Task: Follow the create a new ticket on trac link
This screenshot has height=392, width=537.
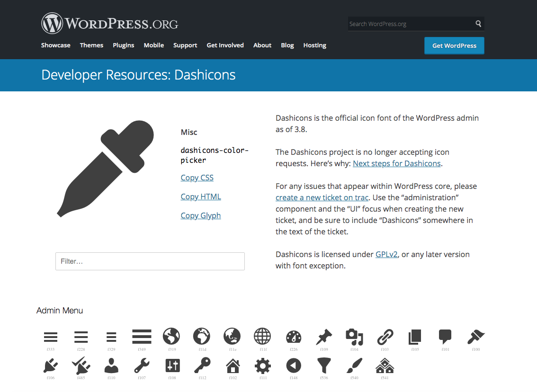Action: coord(322,197)
